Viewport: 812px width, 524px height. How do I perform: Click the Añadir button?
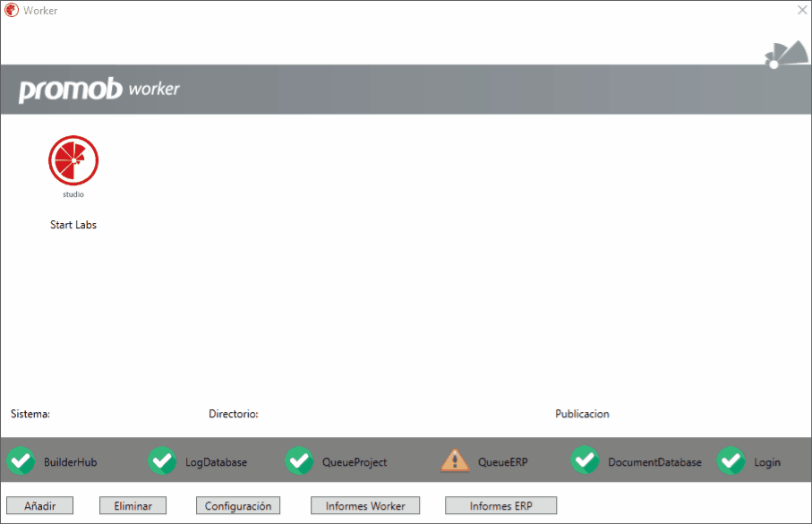tap(40, 505)
